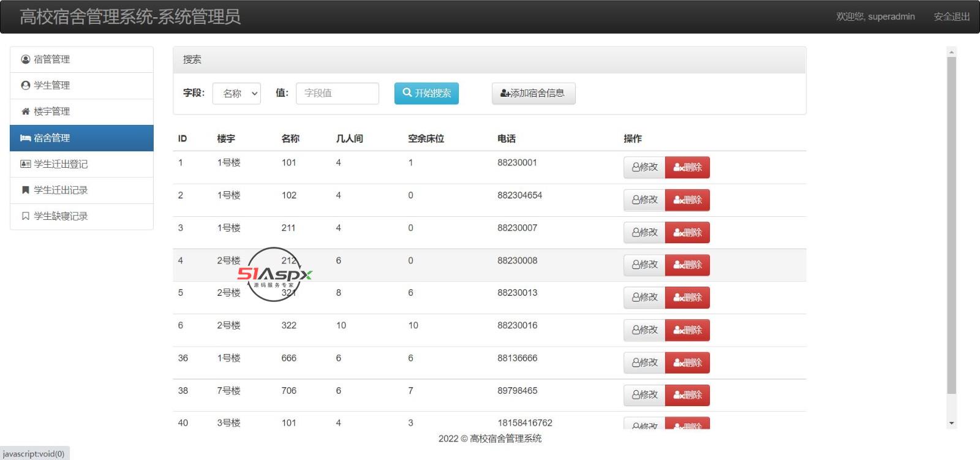Click the bed icon for 宿舍管理

(x=26, y=138)
